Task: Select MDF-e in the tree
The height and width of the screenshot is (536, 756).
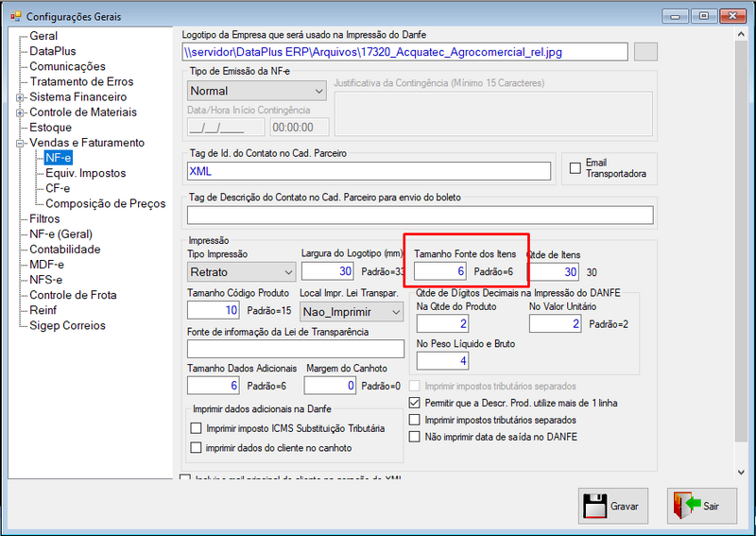Action: [46, 265]
